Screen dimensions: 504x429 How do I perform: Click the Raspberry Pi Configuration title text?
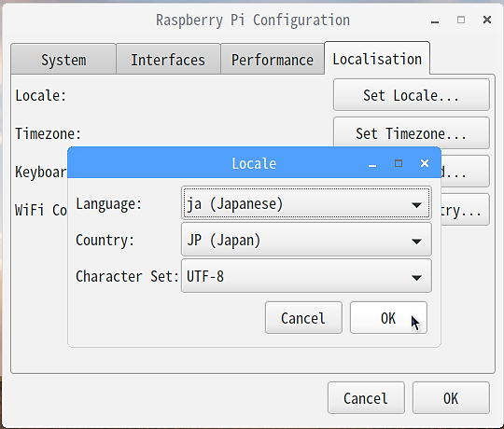[x=253, y=20]
